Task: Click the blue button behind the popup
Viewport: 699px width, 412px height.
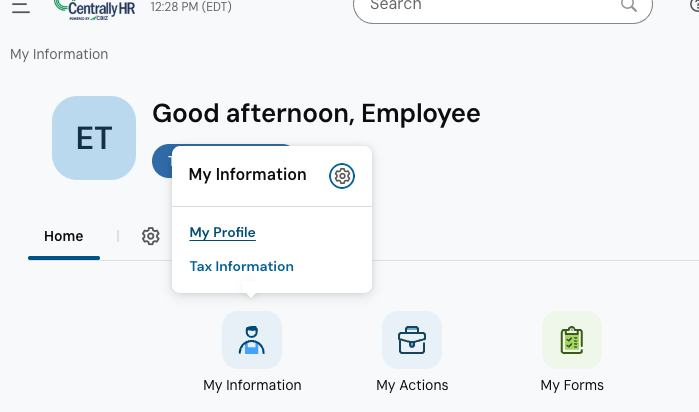Action: click(x=161, y=160)
